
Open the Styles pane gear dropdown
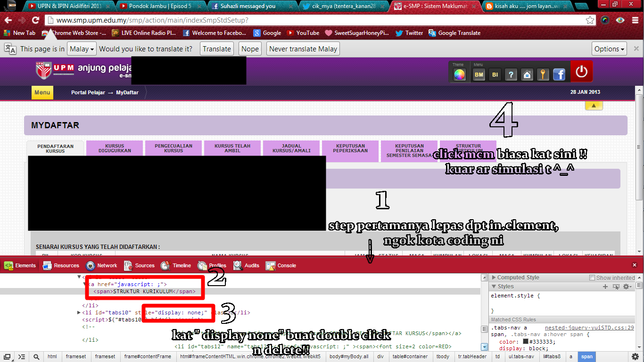pos(627,287)
